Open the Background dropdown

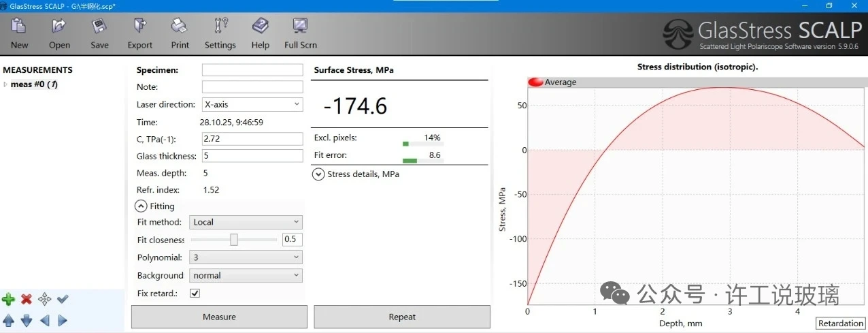[x=246, y=275]
